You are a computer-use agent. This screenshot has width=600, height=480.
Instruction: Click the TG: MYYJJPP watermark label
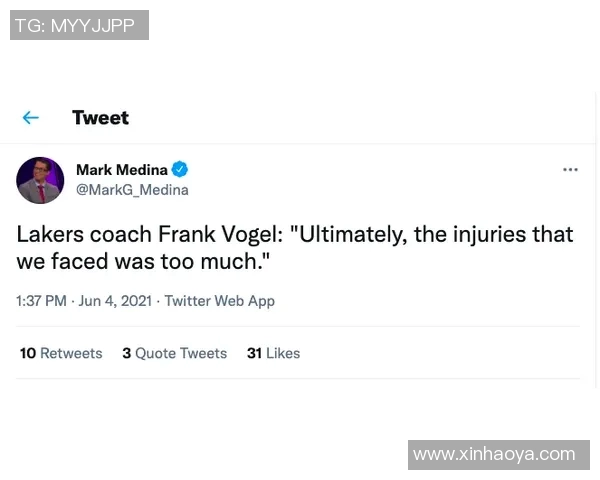click(x=79, y=25)
